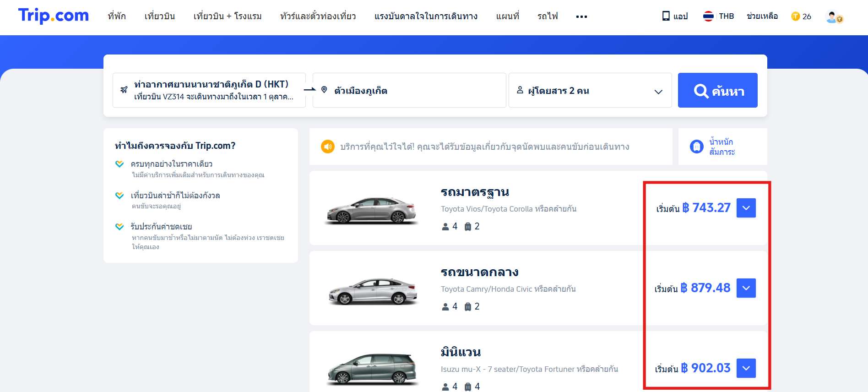Click the ค้นหา search button

coord(717,90)
